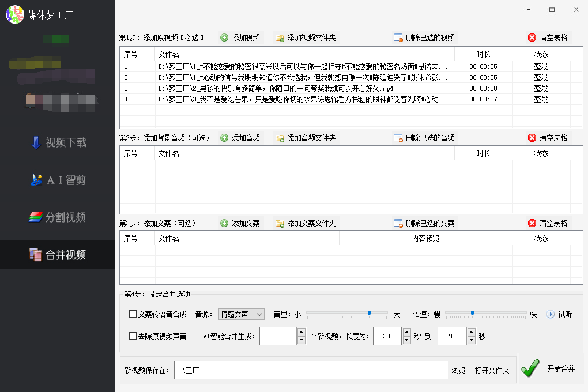Click 浏览 to choose save folder
Image resolution: width=588 pixels, height=392 pixels.
(458, 370)
